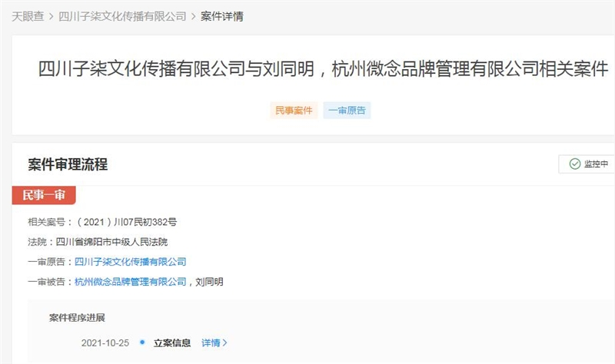
Task: Open the plaintiff link 四川子柒文化传播有限公司
Action: (x=130, y=262)
